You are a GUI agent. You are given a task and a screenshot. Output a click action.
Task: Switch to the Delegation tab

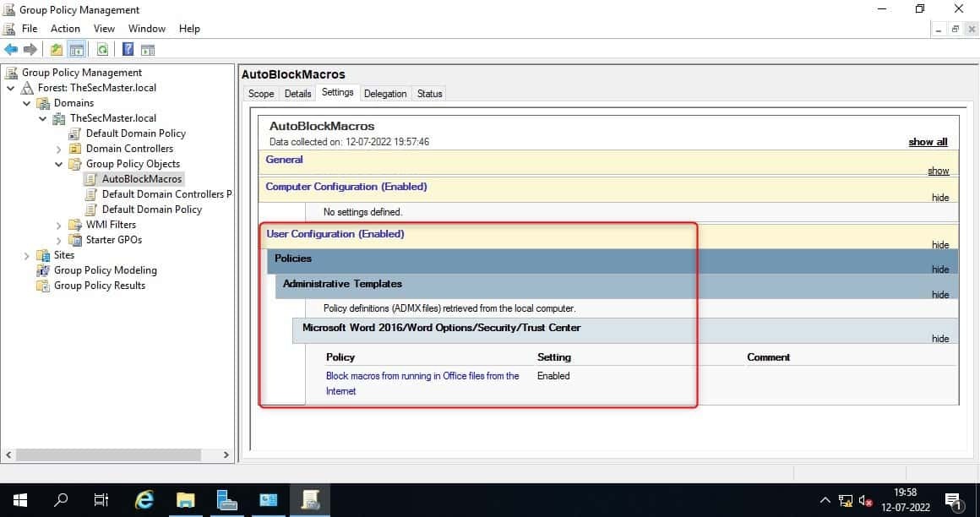pyautogui.click(x=385, y=94)
